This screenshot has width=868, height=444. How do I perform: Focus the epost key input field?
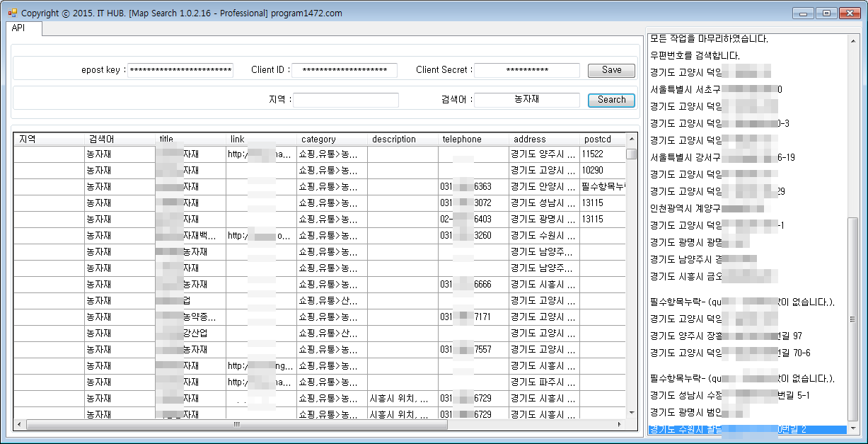click(180, 70)
